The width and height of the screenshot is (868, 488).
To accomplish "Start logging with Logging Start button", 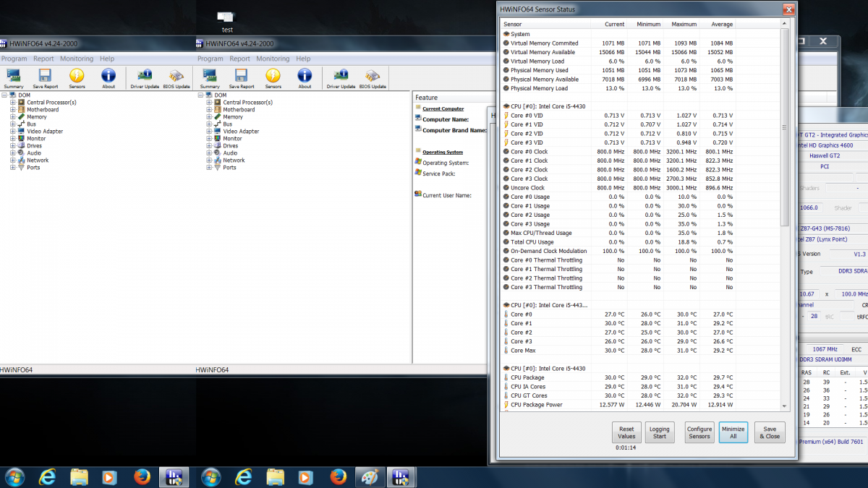I will (659, 432).
